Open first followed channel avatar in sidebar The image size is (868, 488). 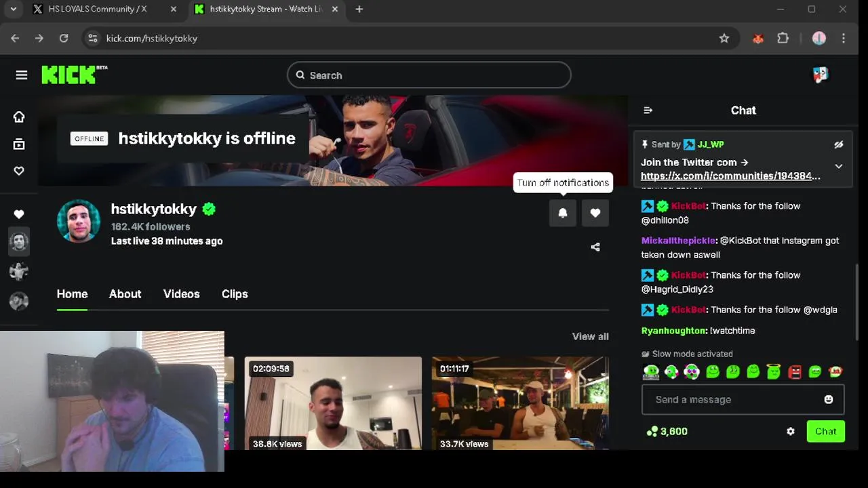point(19,241)
